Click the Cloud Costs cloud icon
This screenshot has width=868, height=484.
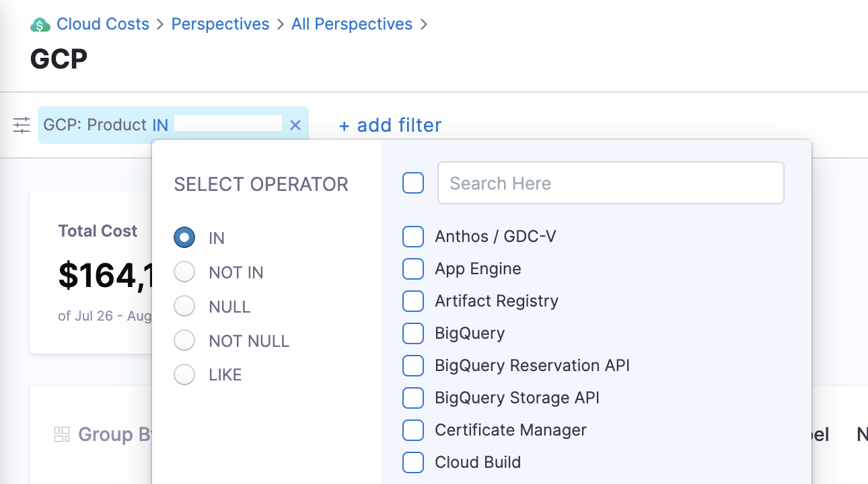[40, 25]
